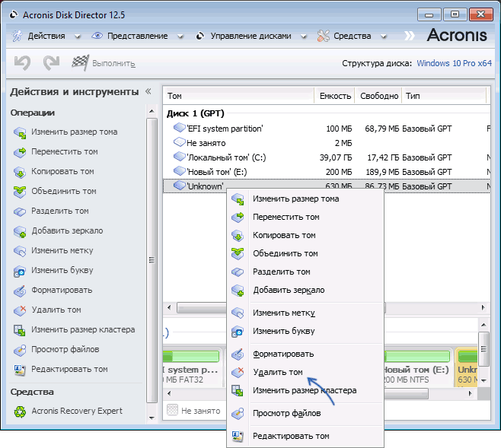
Task: Collapse the Действия и инструменты panel
Action: tap(148, 91)
